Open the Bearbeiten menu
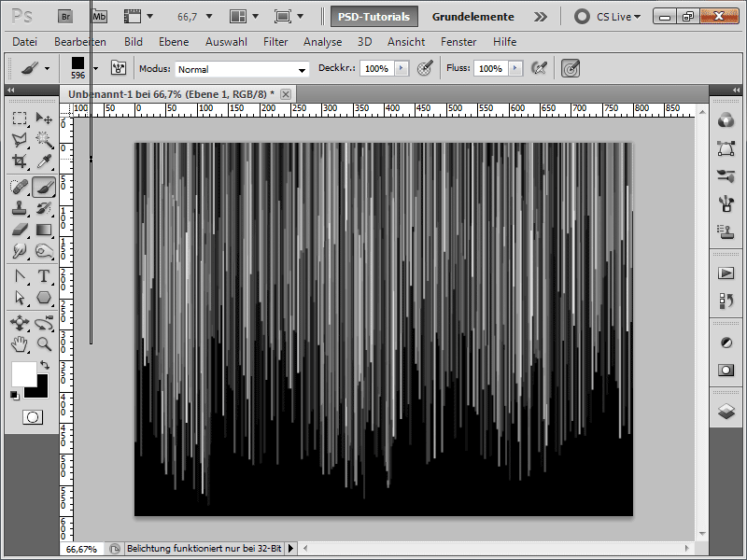 [80, 42]
